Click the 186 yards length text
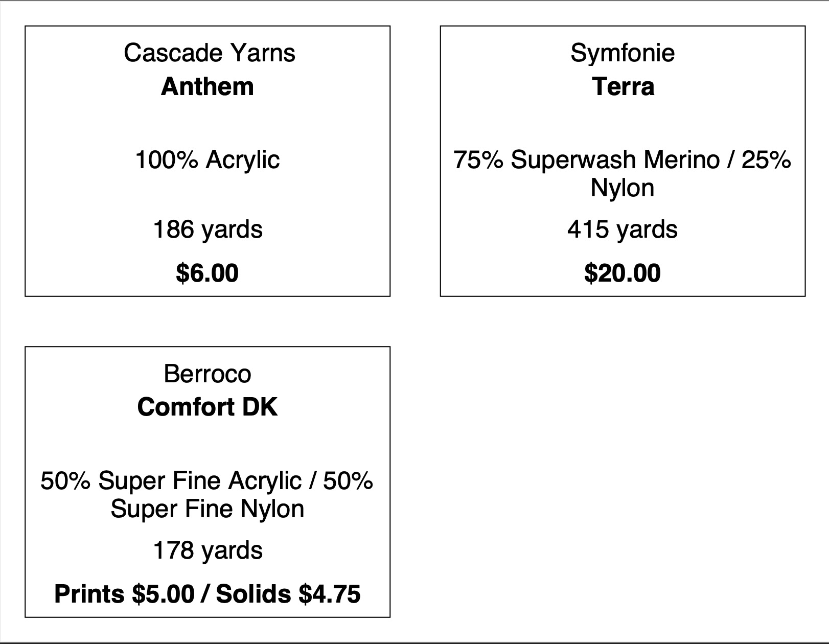829x644 pixels. point(208,229)
